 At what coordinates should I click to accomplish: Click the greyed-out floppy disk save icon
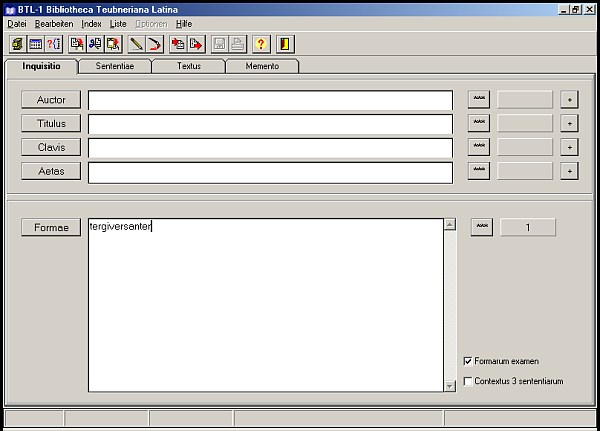[220, 44]
